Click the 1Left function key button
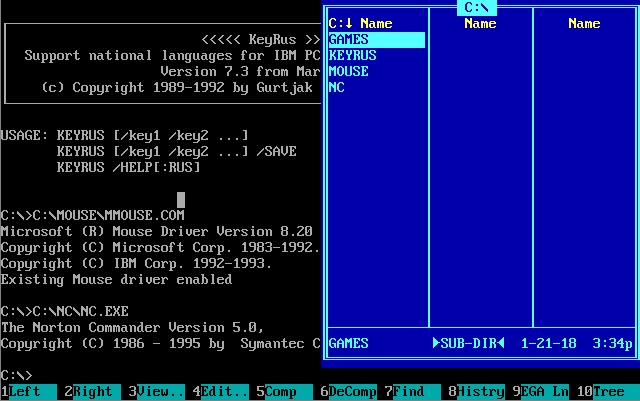Viewport: 640px width, 401px height. click(x=28, y=392)
